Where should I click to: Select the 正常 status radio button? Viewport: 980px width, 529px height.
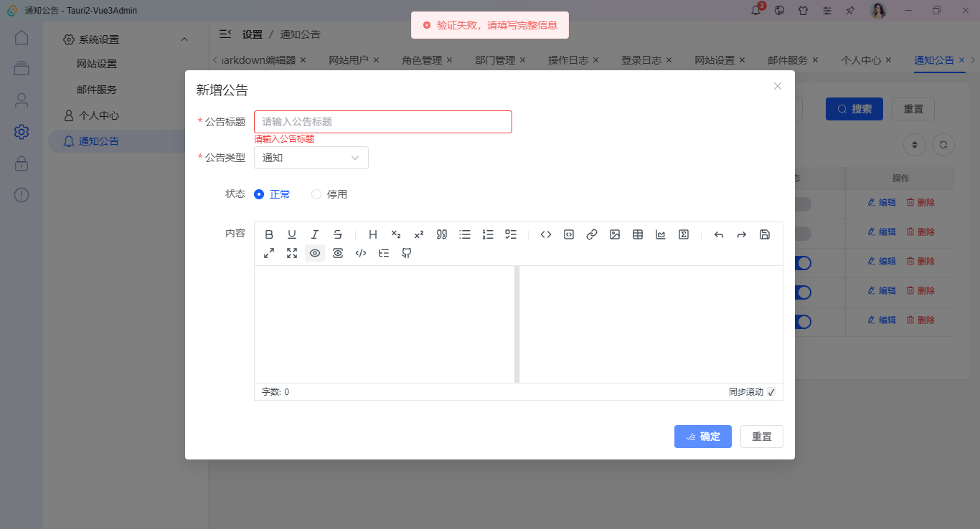[x=259, y=194]
